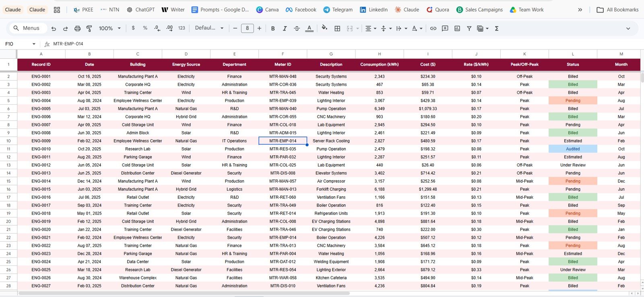Show more bookmarks with double chevron
644x297 pixels.
(x=580, y=10)
